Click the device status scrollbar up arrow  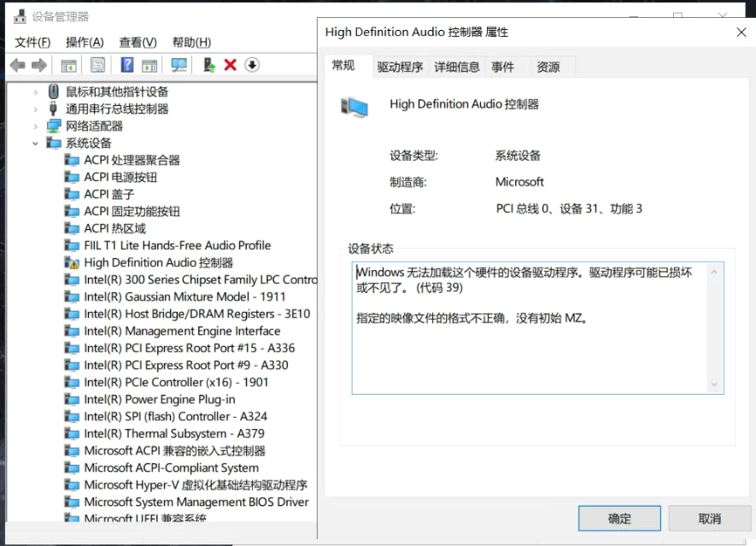[714, 272]
